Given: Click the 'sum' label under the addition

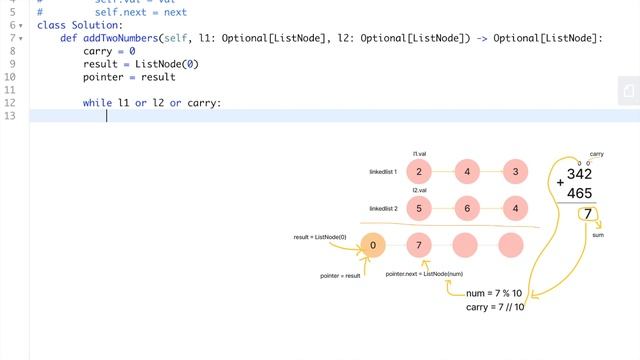Looking at the screenshot, I should (598, 235).
